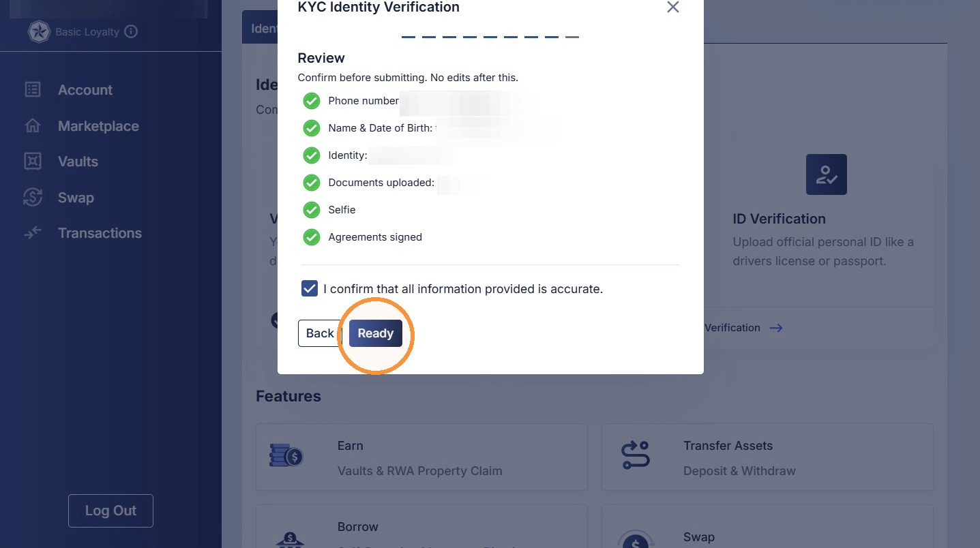Go to Vaults in the sidebar
The width and height of the screenshot is (980, 548).
coord(78,162)
